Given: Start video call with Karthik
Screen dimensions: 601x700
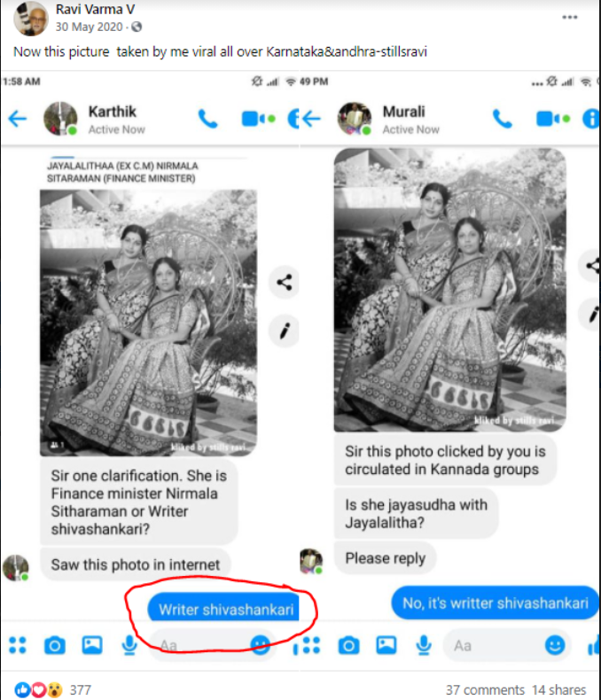Looking at the screenshot, I should (x=257, y=120).
